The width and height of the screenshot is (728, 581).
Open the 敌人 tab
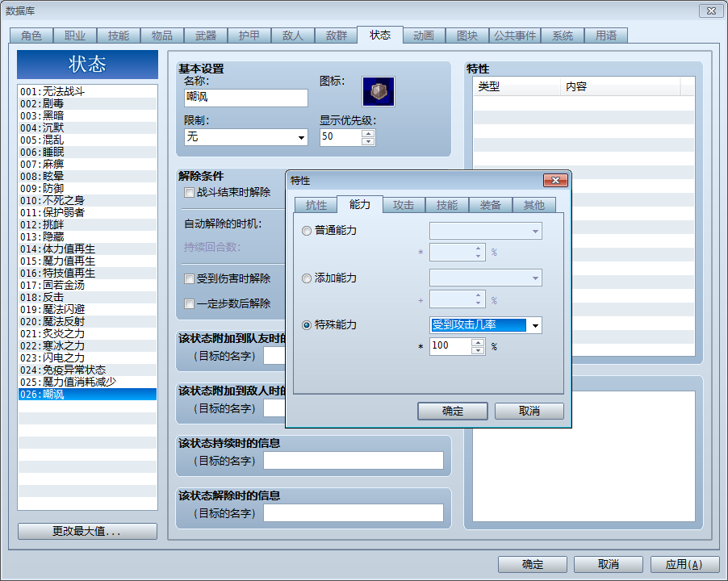tap(293, 36)
